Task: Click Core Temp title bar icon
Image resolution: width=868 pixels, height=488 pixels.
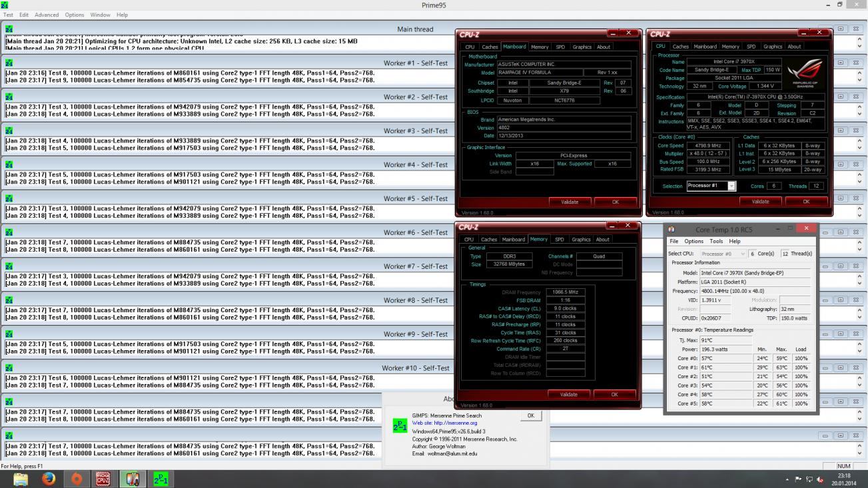Action: click(671, 229)
